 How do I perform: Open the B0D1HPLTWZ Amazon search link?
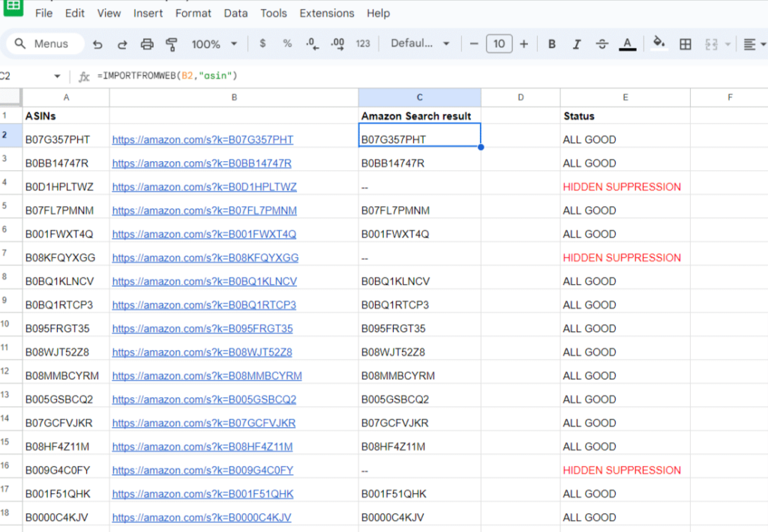pyautogui.click(x=204, y=187)
